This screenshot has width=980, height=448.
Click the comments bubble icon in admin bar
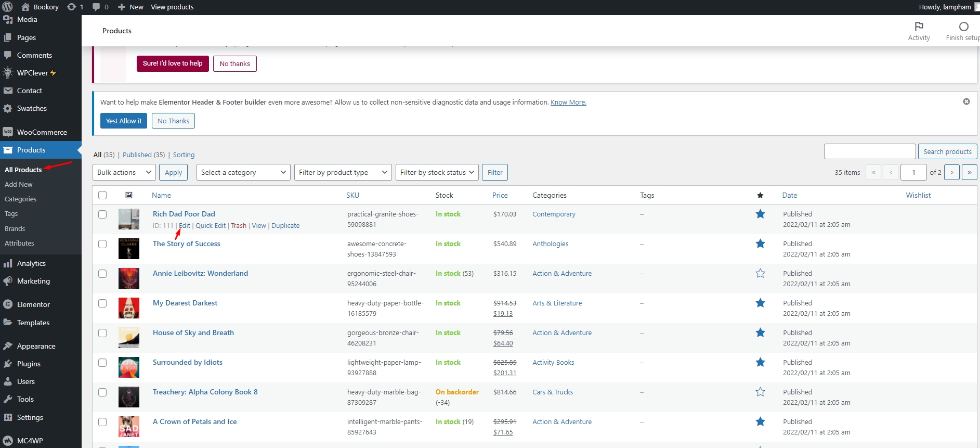[97, 7]
